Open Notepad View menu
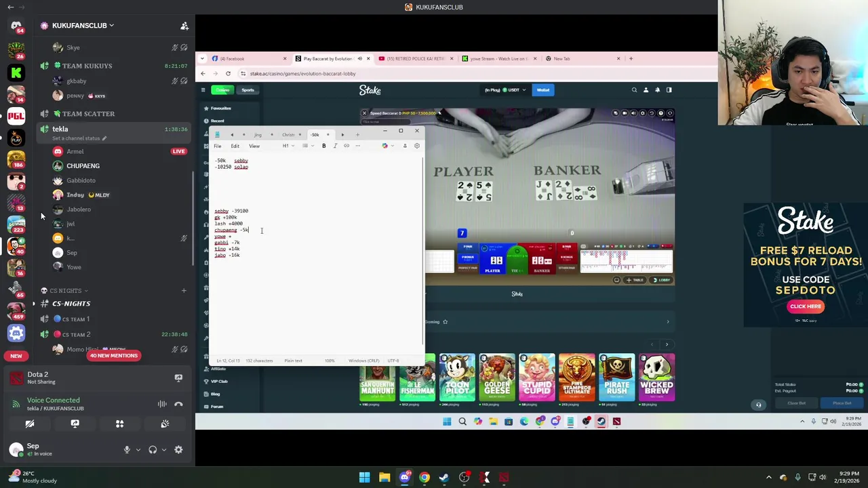Screen dimensions: 868x488 click(254, 146)
